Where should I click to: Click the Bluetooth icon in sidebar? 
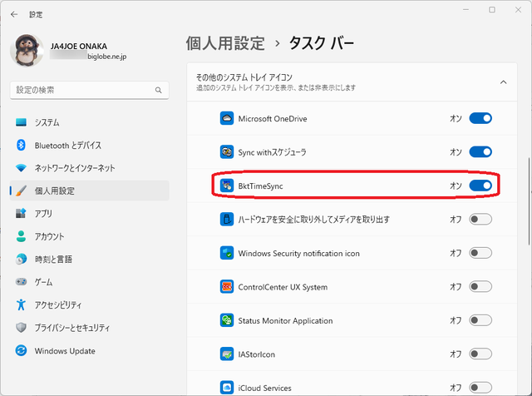coord(21,145)
